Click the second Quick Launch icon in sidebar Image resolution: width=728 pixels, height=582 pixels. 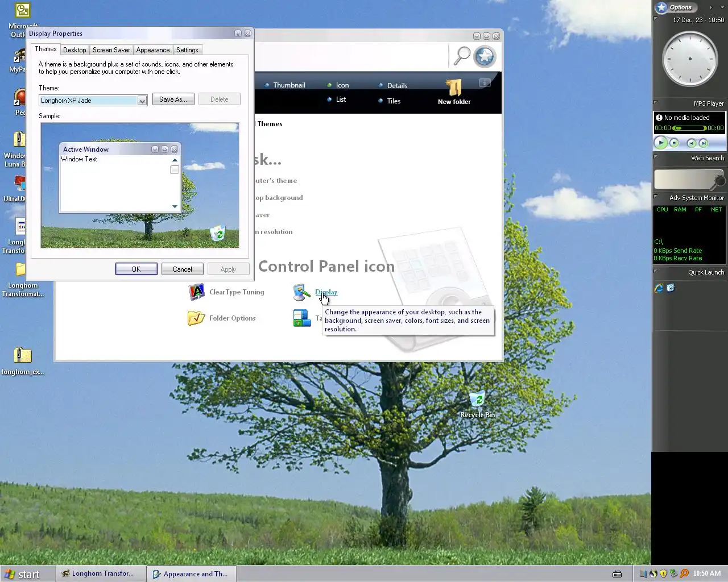(671, 288)
